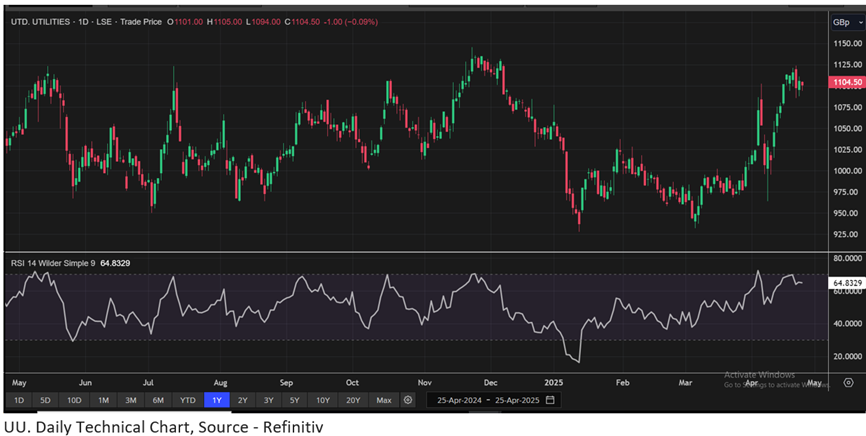Select the 2Y time range
The height and width of the screenshot is (436, 866).
pyautogui.click(x=242, y=400)
